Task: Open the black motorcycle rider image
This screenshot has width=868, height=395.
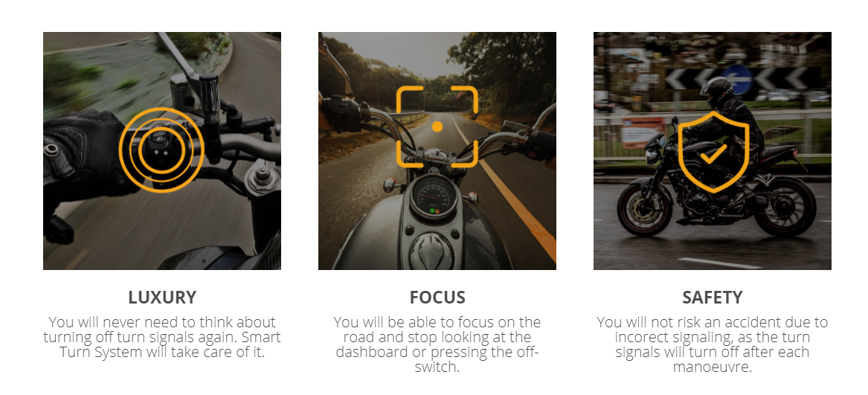Action: [713, 151]
